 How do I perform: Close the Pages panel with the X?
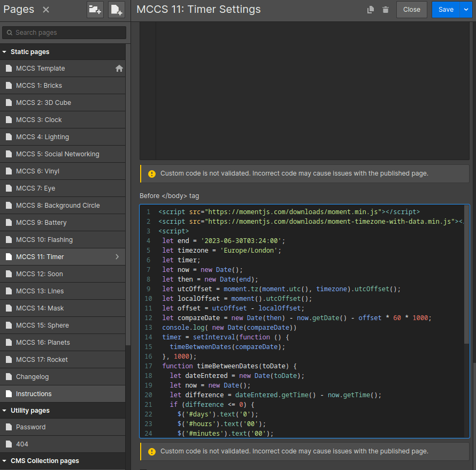46,10
